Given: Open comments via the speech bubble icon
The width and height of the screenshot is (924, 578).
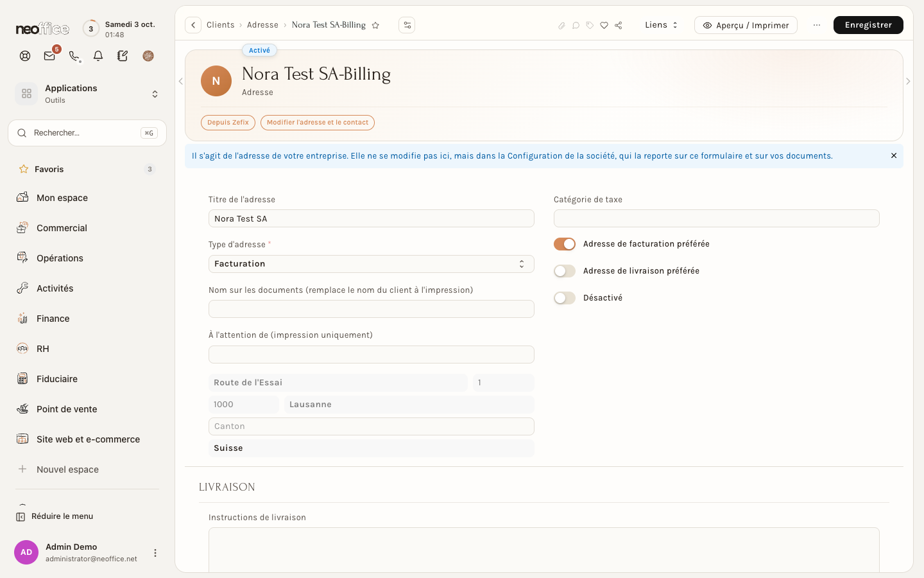Looking at the screenshot, I should coord(576,26).
